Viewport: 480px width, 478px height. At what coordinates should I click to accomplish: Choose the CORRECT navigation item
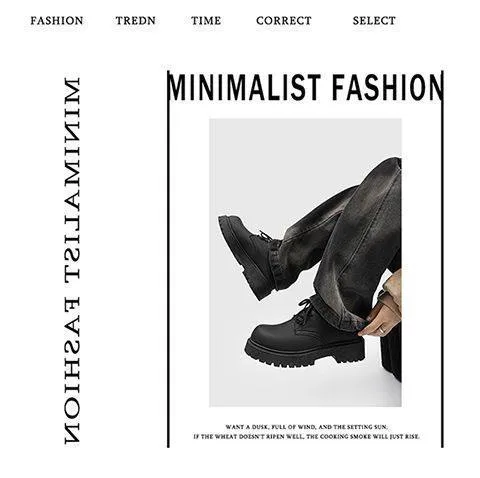284,21
